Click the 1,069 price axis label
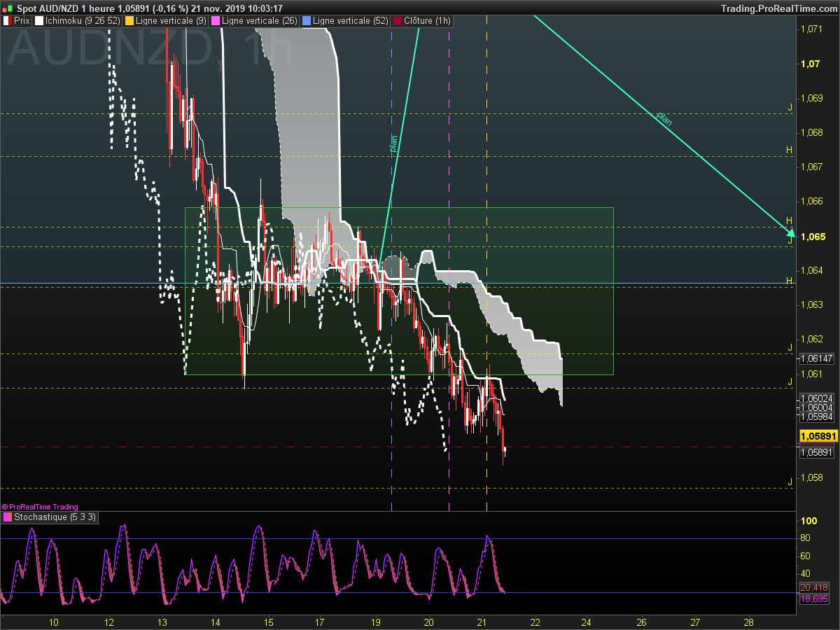840x630 pixels. [x=811, y=98]
